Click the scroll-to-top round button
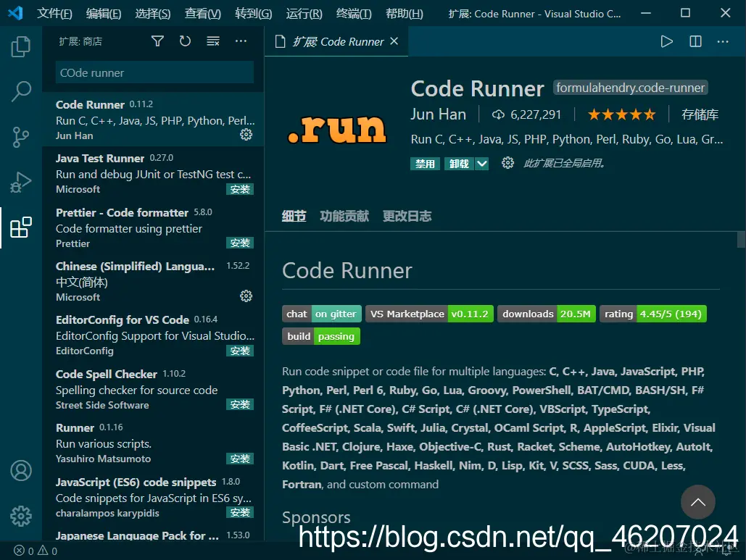Viewport: 746px width, 560px height. [x=697, y=502]
